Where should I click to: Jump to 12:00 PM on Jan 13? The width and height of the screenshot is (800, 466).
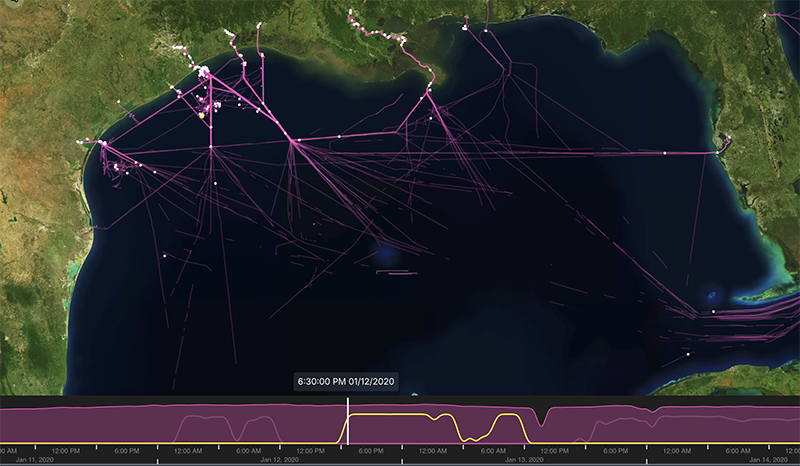(x=555, y=451)
